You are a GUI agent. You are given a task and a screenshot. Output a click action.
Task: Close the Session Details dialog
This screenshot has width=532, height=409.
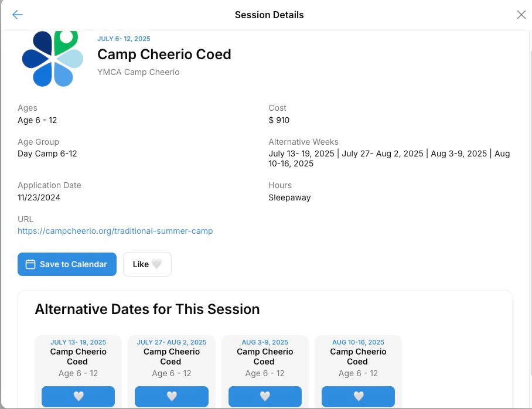pos(521,15)
